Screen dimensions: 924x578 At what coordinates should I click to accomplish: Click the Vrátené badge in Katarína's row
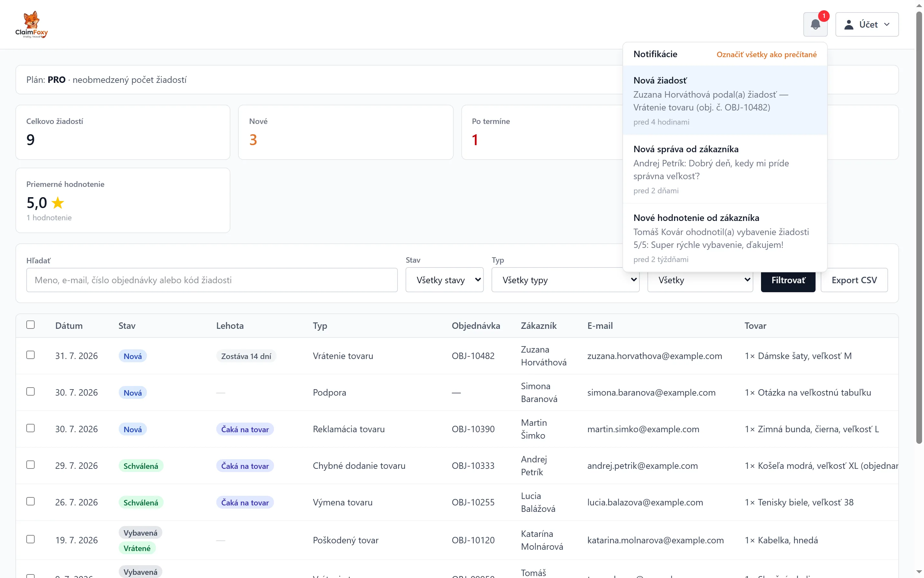pos(137,548)
